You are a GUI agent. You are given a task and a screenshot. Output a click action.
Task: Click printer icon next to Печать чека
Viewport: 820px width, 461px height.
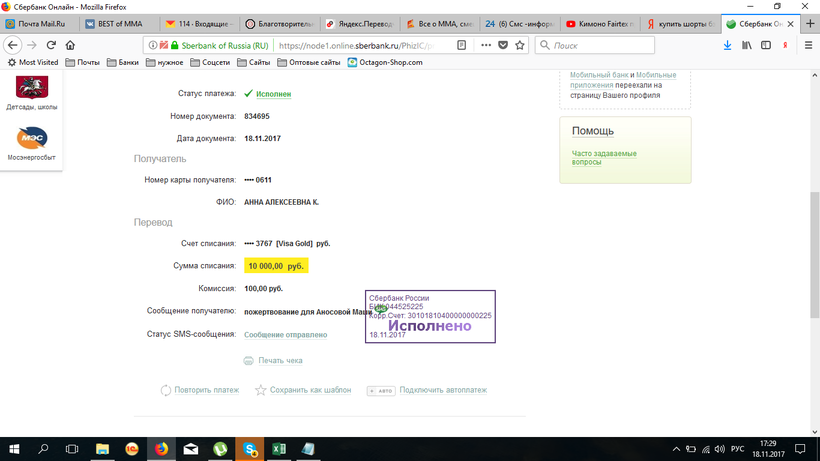(248, 361)
